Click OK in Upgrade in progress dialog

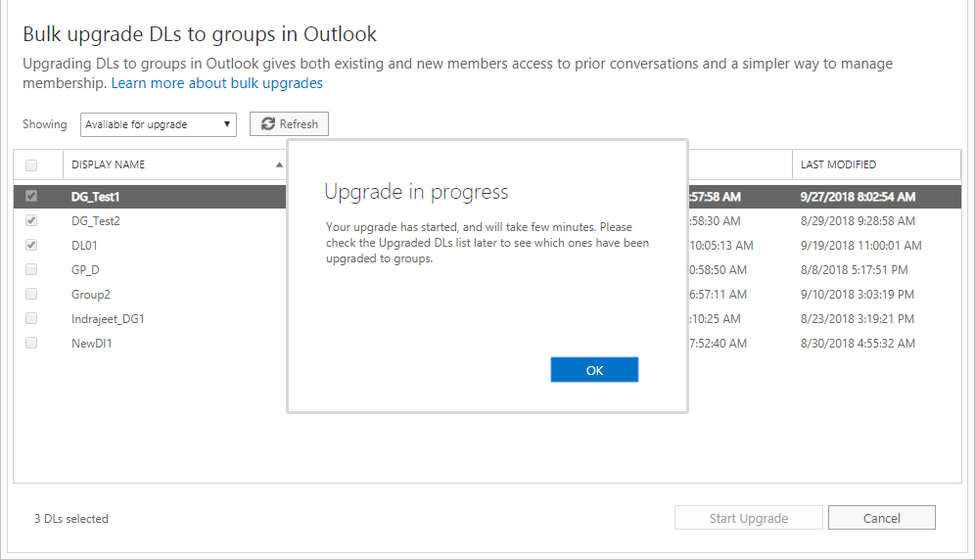(x=594, y=370)
